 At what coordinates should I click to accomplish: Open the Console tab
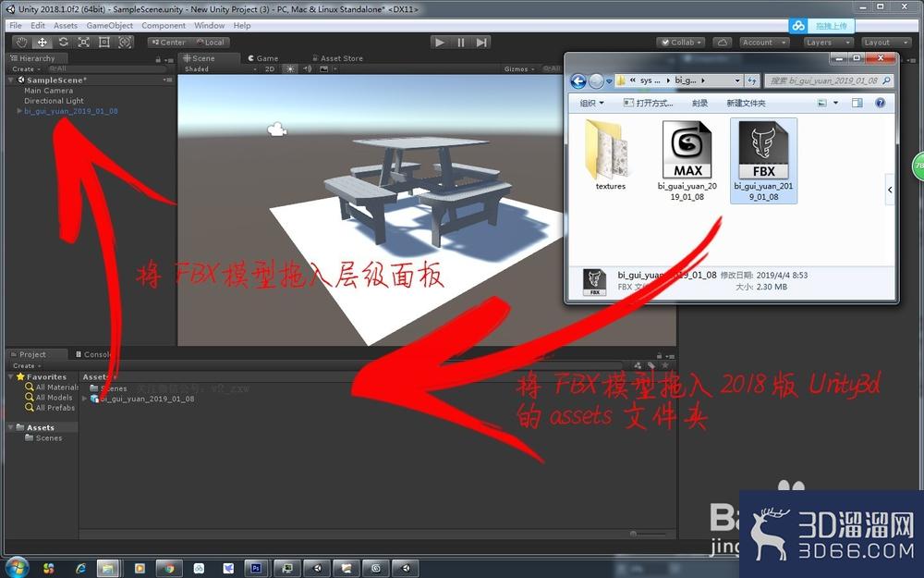pos(94,354)
